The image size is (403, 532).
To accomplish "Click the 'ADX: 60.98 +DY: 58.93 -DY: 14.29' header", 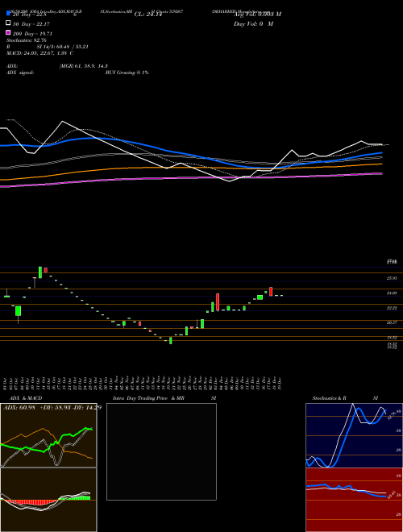I will [52, 407].
